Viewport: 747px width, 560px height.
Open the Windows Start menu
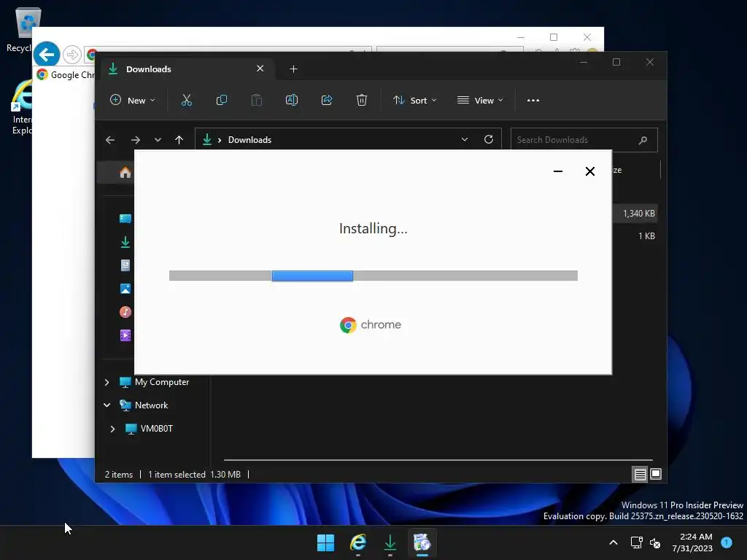pyautogui.click(x=326, y=542)
